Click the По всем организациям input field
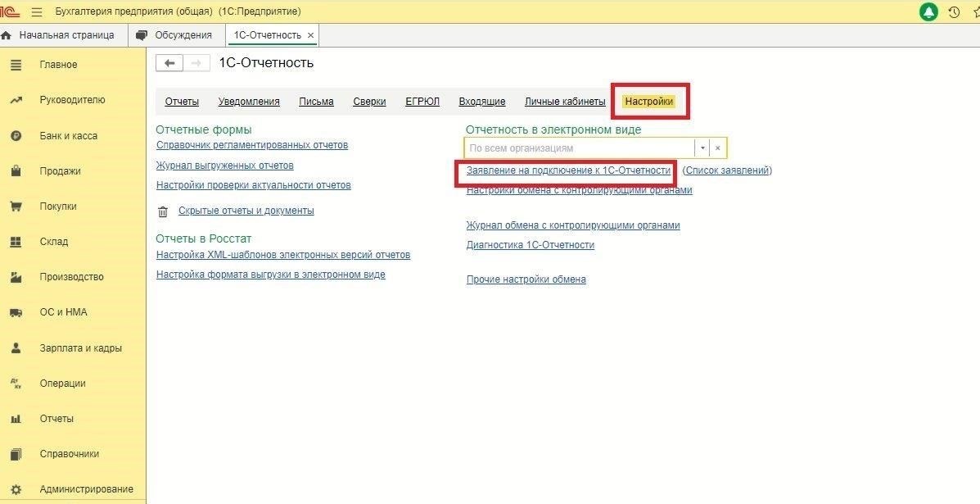980x504 pixels. pyautogui.click(x=580, y=148)
